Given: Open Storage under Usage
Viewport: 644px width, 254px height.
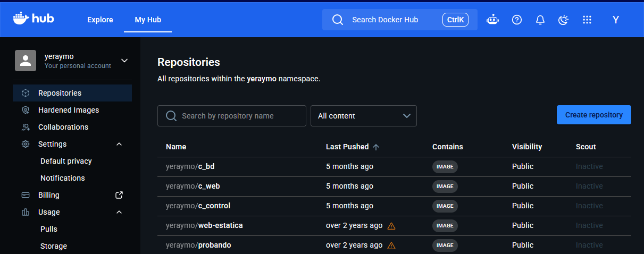Looking at the screenshot, I should [x=54, y=246].
